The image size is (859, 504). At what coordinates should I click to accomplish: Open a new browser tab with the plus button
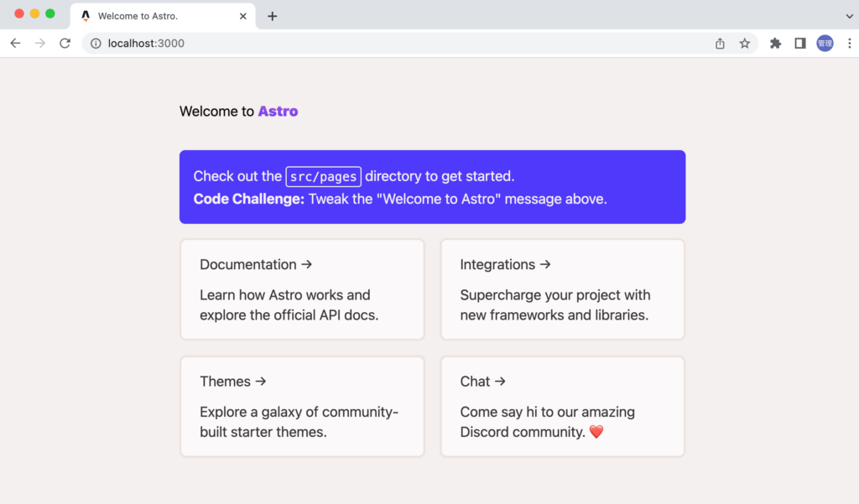point(272,15)
